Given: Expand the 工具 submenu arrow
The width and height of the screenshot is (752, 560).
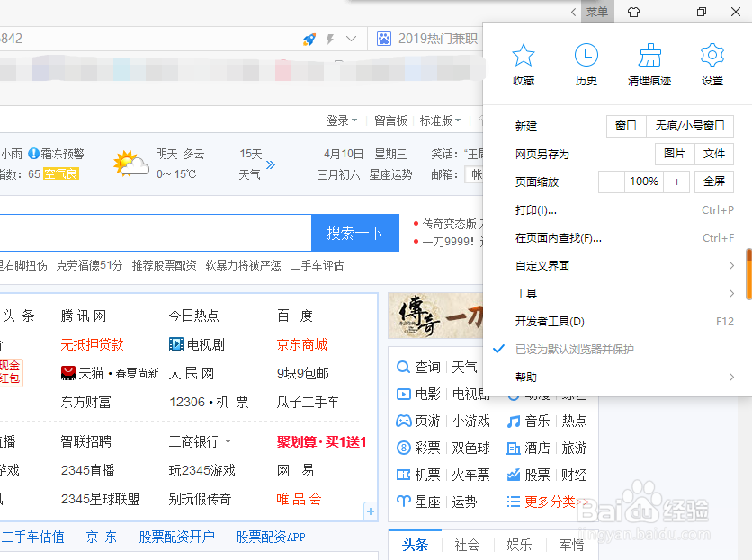Looking at the screenshot, I should [x=731, y=293].
